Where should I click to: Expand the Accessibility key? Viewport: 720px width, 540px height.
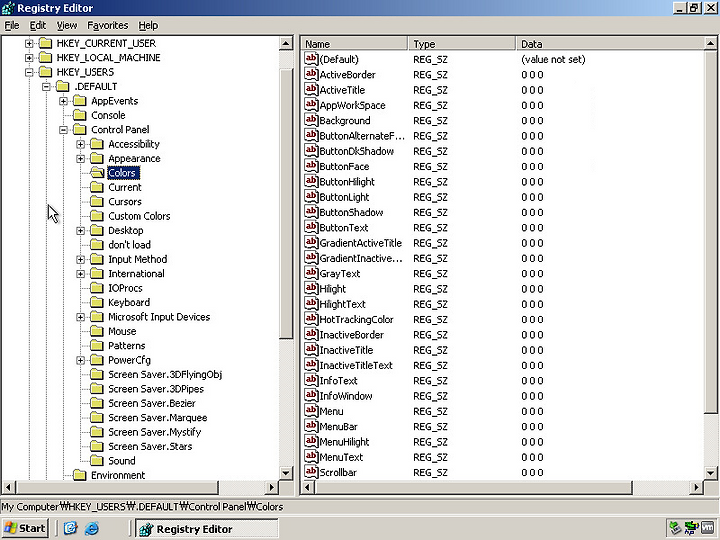tap(80, 144)
